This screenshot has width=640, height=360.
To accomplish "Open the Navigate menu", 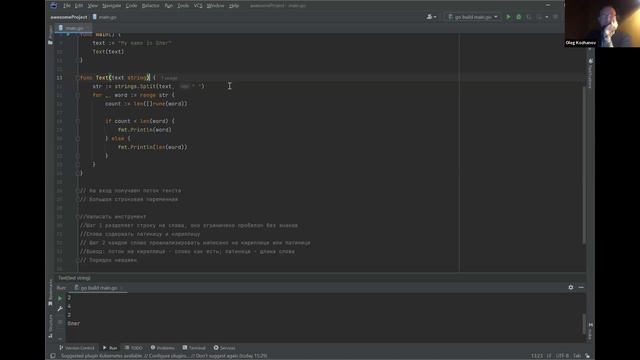I will pos(111,6).
